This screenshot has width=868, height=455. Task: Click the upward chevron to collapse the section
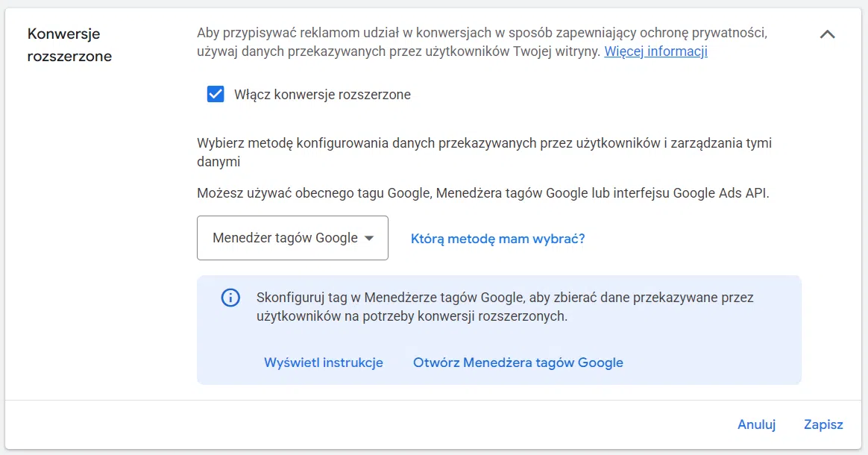[x=827, y=34]
